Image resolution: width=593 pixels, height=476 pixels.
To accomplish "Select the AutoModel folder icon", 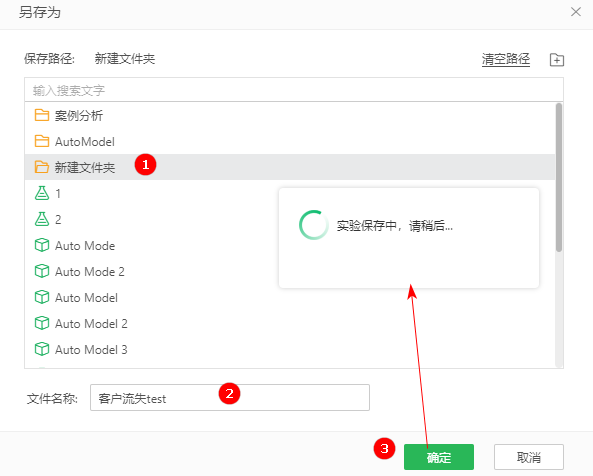I will click(x=42, y=141).
